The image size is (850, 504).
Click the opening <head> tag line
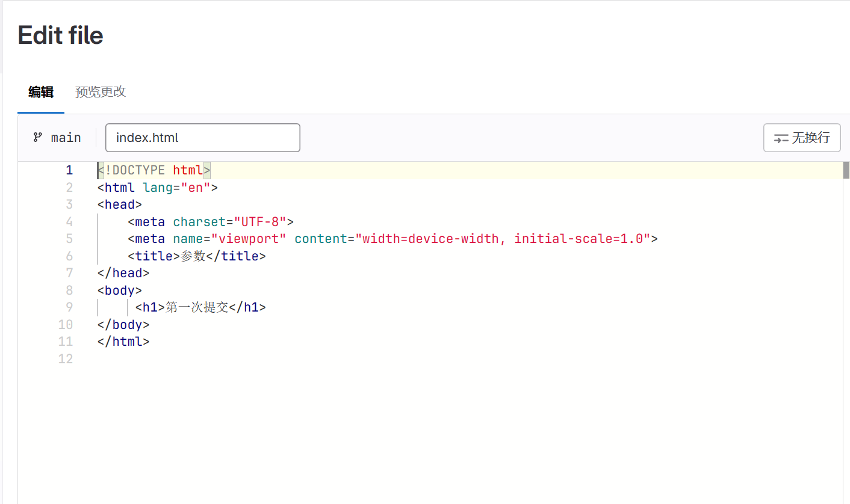pyautogui.click(x=119, y=204)
